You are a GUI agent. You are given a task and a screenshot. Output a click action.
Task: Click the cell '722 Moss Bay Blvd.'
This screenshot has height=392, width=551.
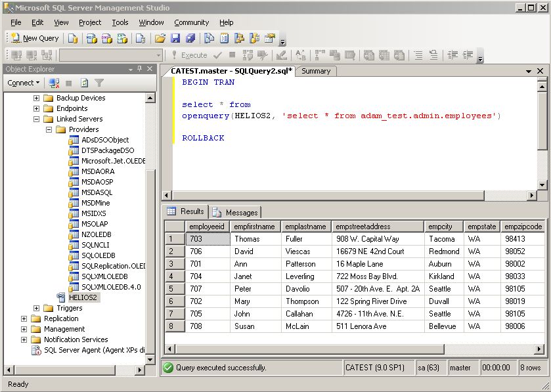point(378,276)
